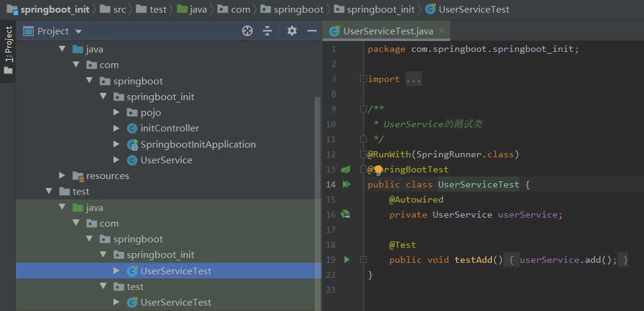Click the autowired dependency gutter icon on line 16

(346, 214)
